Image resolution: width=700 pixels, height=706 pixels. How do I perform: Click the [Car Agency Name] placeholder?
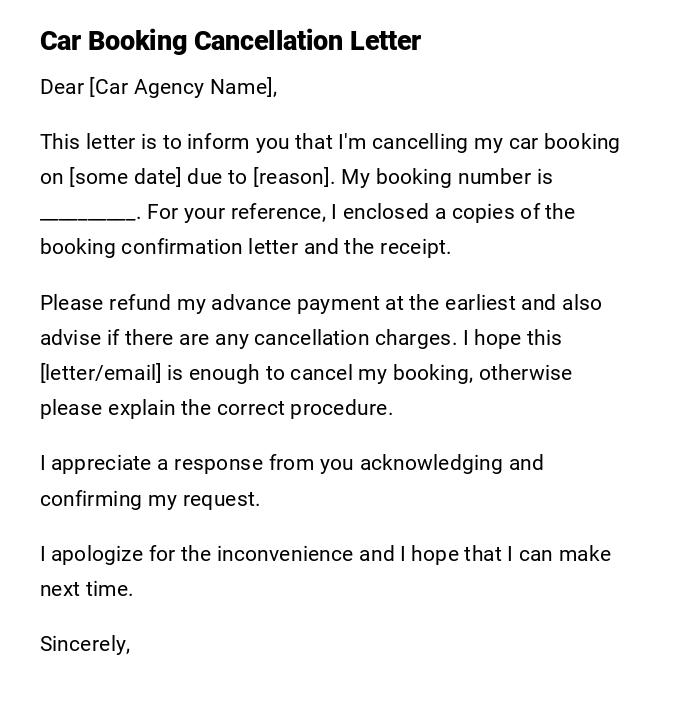(181, 87)
